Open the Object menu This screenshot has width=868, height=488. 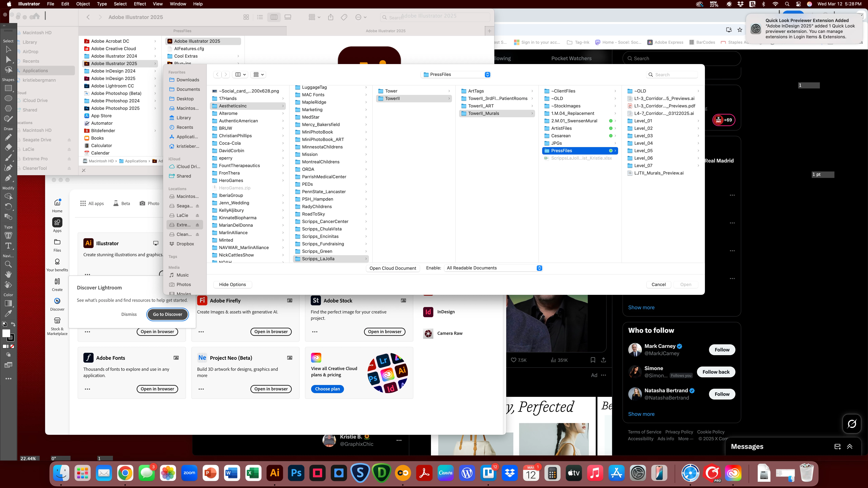83,4
